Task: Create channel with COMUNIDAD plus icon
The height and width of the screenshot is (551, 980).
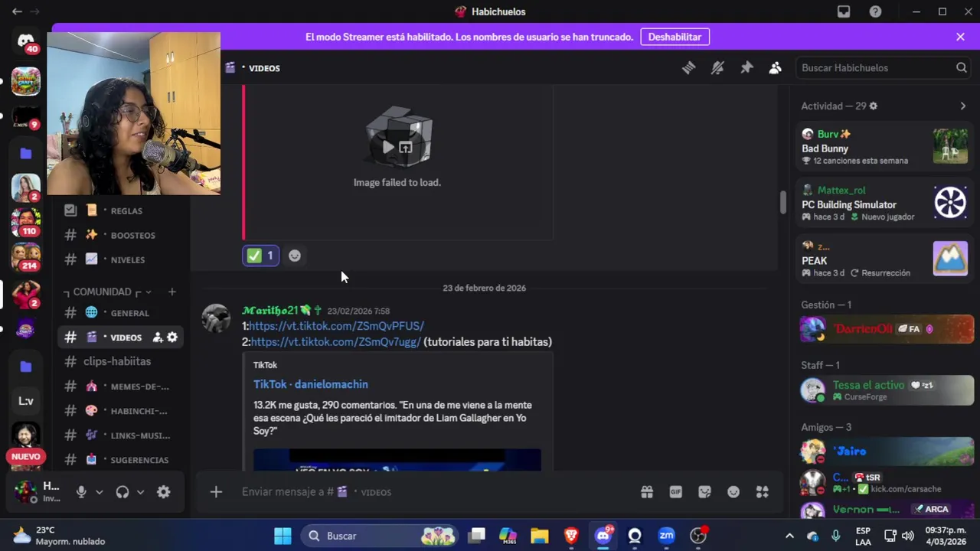Action: [x=171, y=292]
